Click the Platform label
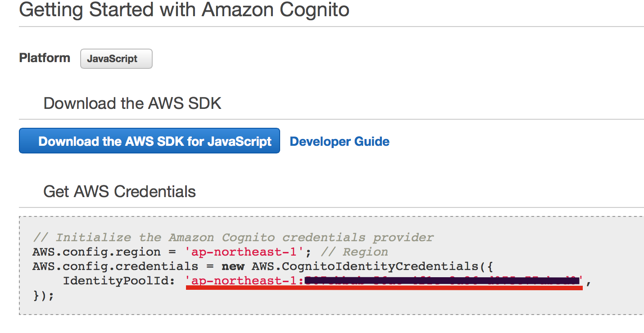 coord(45,58)
